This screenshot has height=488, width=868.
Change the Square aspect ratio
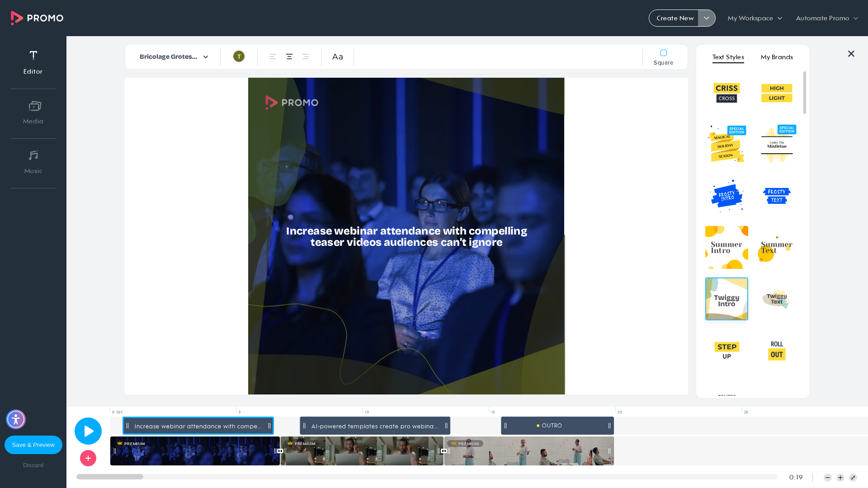663,57
